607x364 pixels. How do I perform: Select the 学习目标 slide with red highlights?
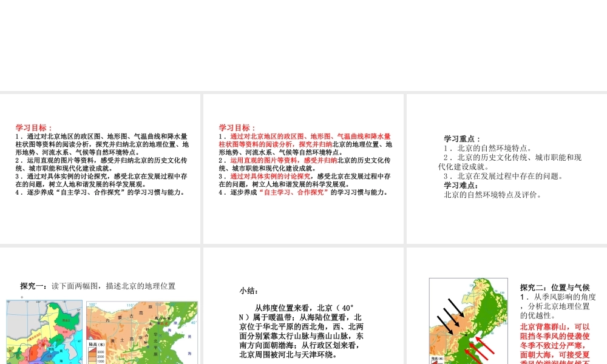303,169
